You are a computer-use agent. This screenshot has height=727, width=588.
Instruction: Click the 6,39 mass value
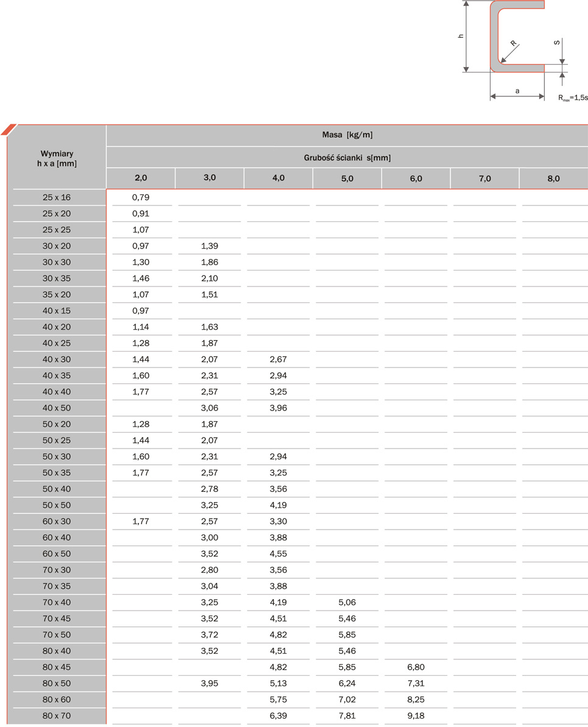coord(278,717)
